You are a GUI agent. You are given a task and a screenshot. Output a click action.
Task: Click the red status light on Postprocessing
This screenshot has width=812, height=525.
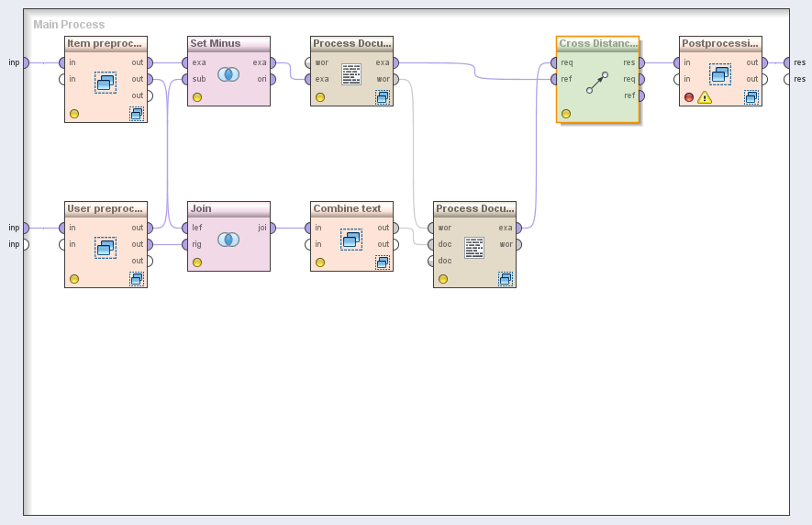689,97
